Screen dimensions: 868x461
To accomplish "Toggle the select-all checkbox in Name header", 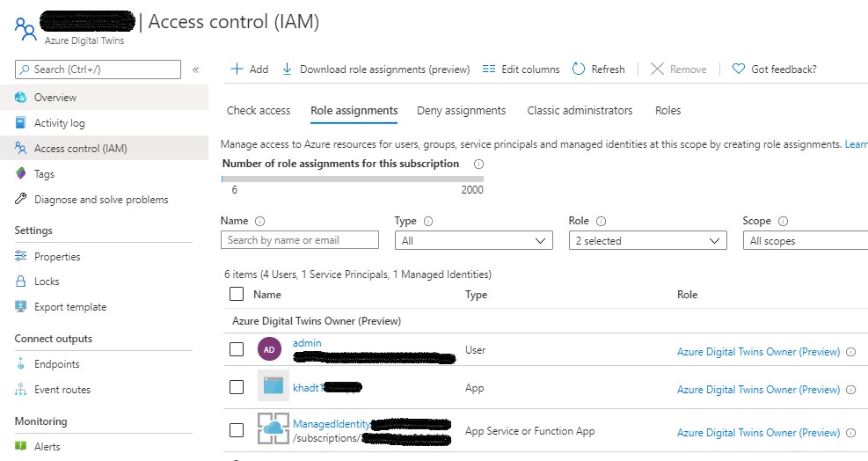I will point(237,294).
